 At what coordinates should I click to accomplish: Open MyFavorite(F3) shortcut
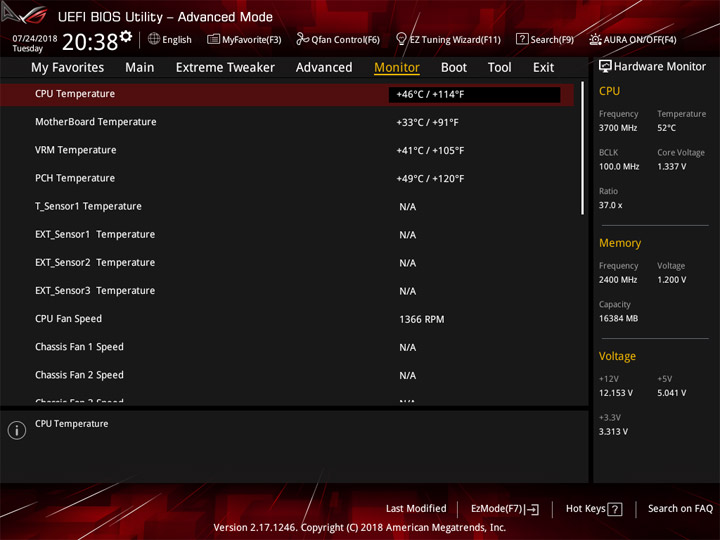click(x=244, y=39)
